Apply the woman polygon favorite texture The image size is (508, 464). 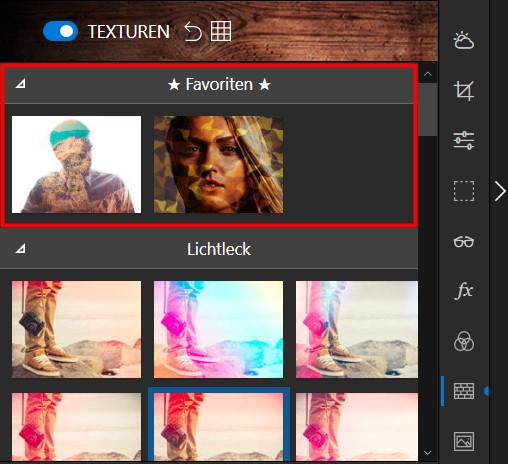218,164
